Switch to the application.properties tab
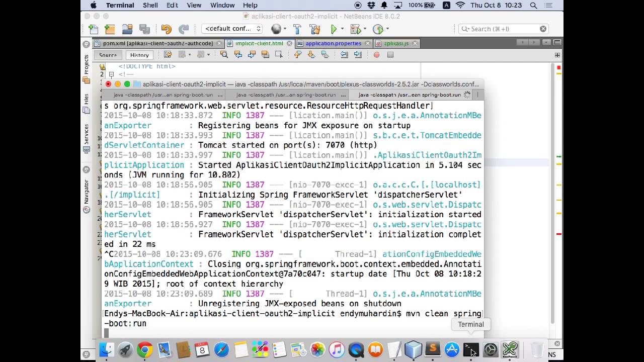Screen dimensions: 644x362 333,43
